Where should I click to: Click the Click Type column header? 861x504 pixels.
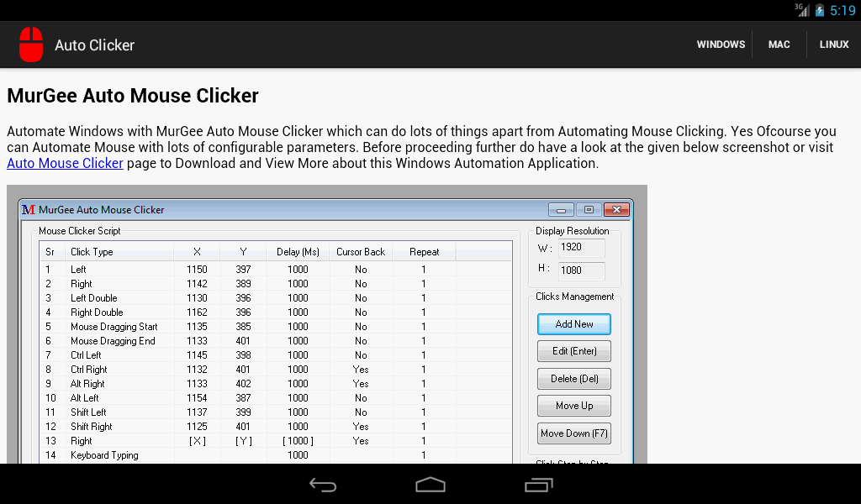119,252
